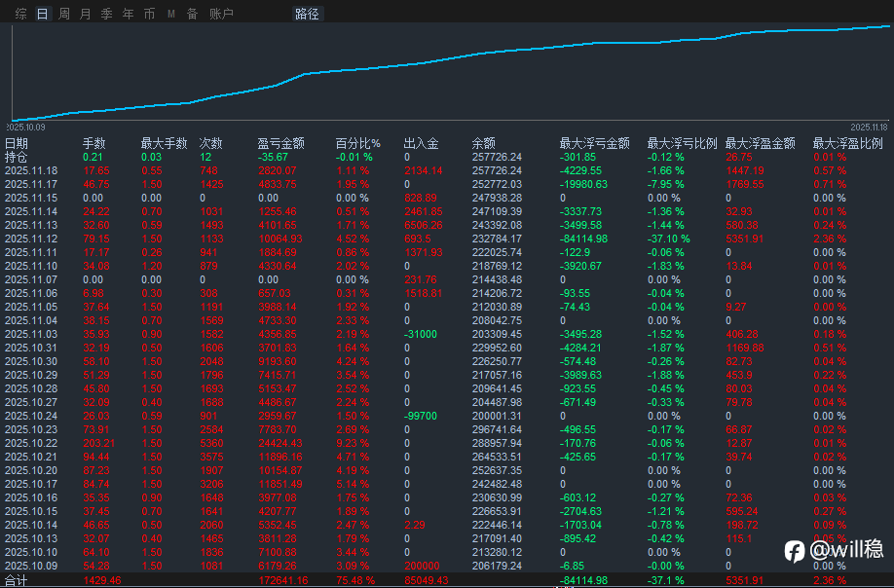Click the 200000 deposit cell

click(x=422, y=566)
